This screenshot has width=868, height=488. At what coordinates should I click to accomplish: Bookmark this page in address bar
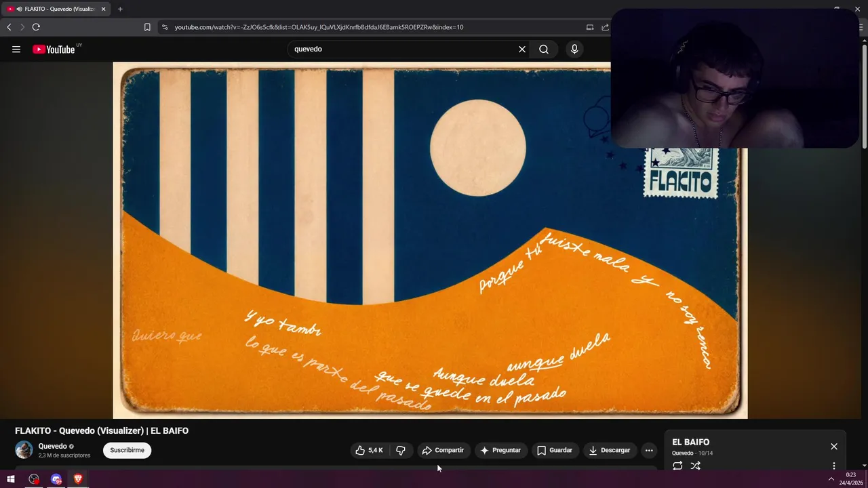147,27
